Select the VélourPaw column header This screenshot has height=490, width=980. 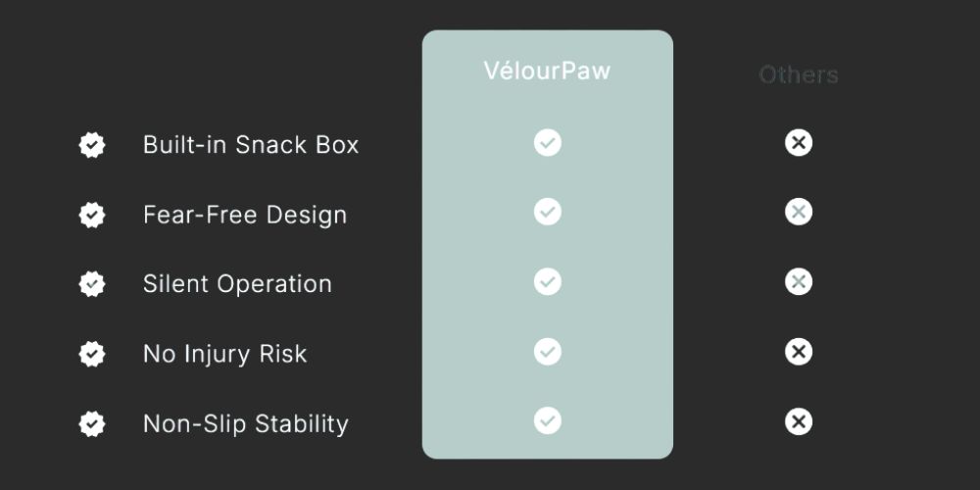click(547, 72)
